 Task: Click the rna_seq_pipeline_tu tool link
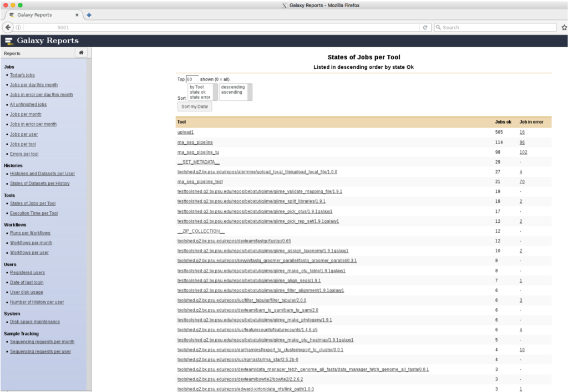pos(198,152)
